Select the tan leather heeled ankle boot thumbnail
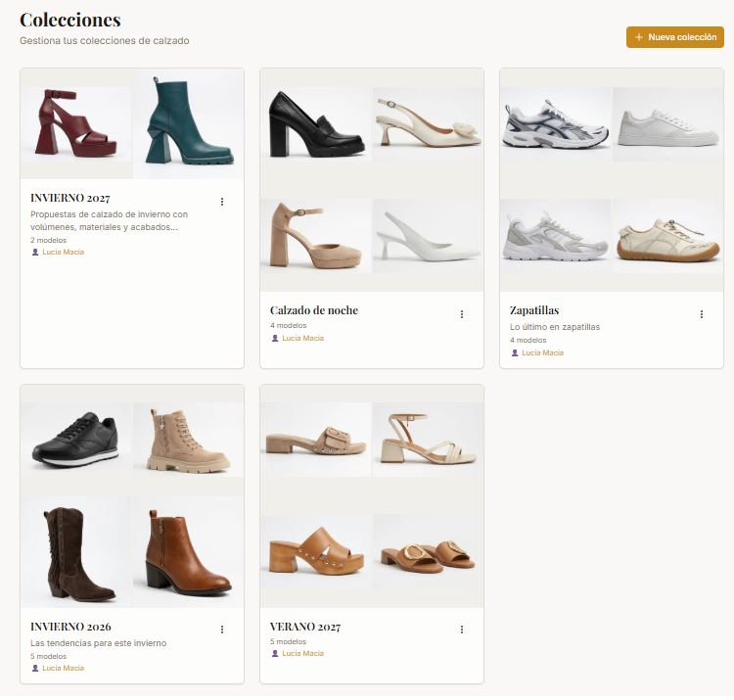 click(188, 552)
